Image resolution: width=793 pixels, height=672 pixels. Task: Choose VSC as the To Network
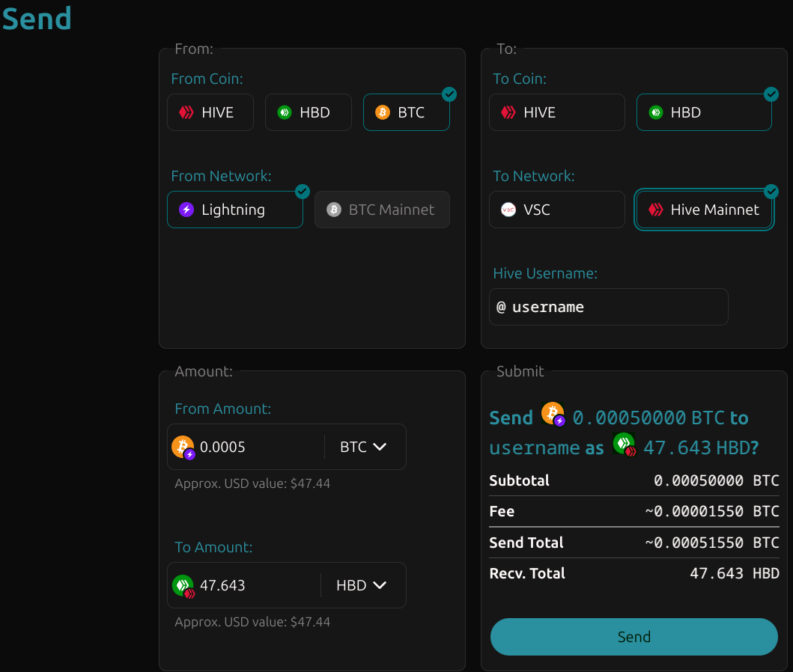tap(557, 210)
